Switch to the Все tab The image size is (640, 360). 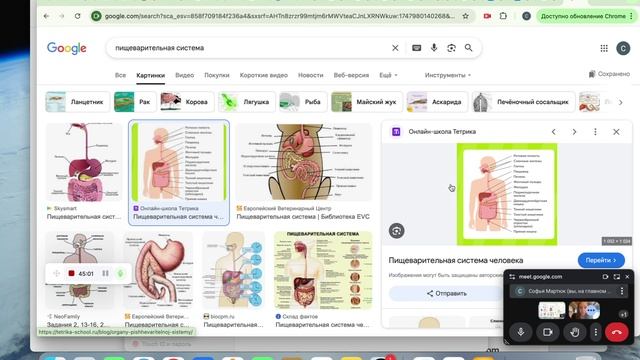pyautogui.click(x=120, y=75)
